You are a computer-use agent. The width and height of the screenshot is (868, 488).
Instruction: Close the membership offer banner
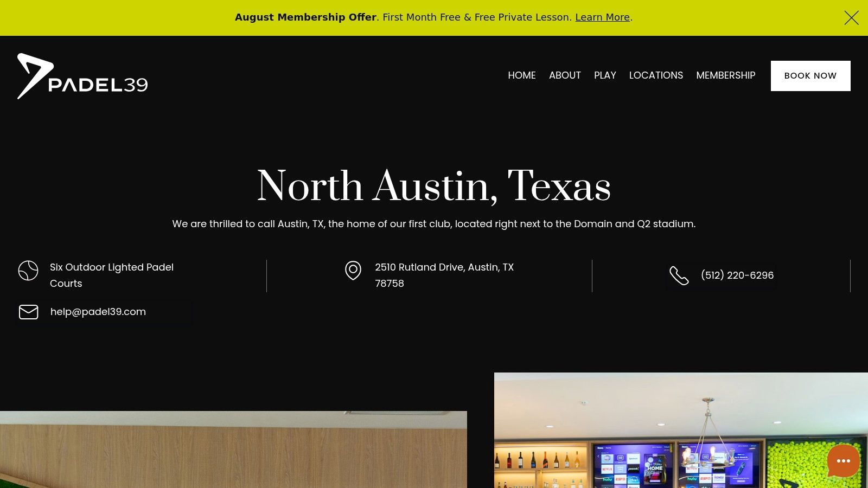coord(851,18)
